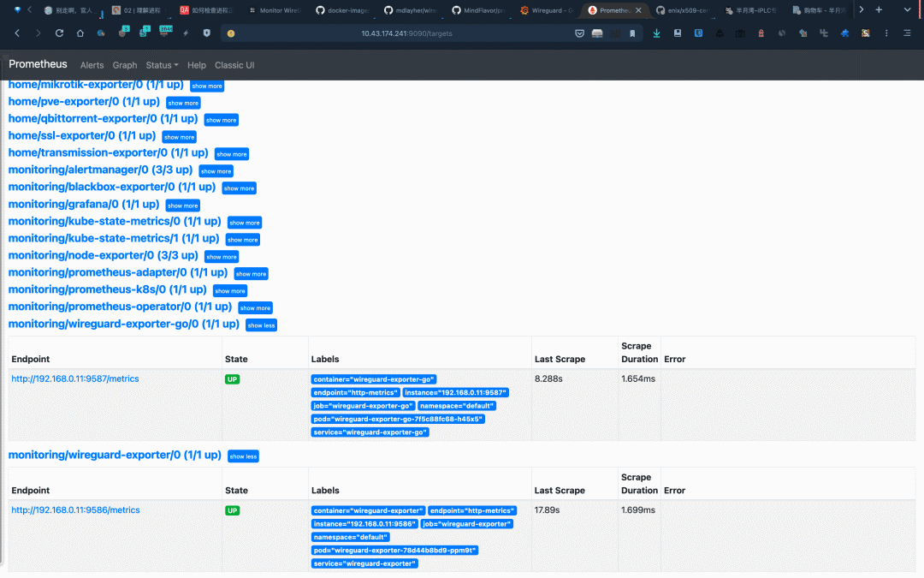The image size is (924, 578).
Task: Open the Status dropdown menu
Action: (162, 65)
